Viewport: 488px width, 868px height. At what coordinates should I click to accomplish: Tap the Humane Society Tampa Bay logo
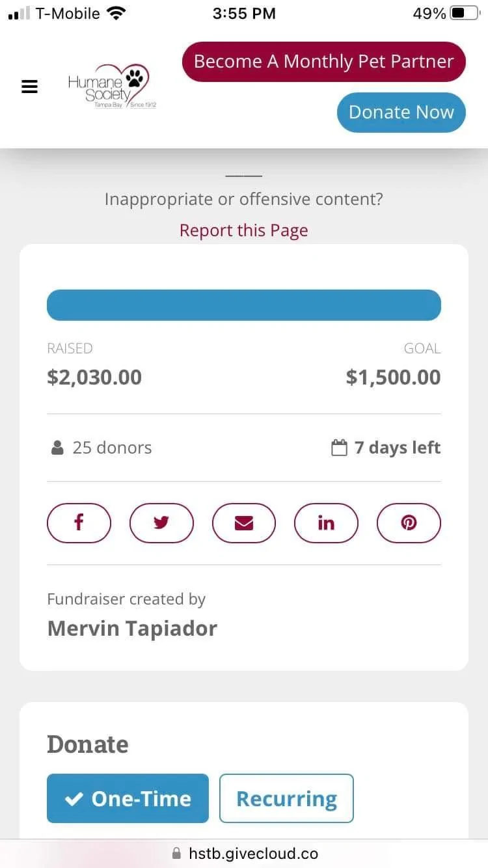112,87
